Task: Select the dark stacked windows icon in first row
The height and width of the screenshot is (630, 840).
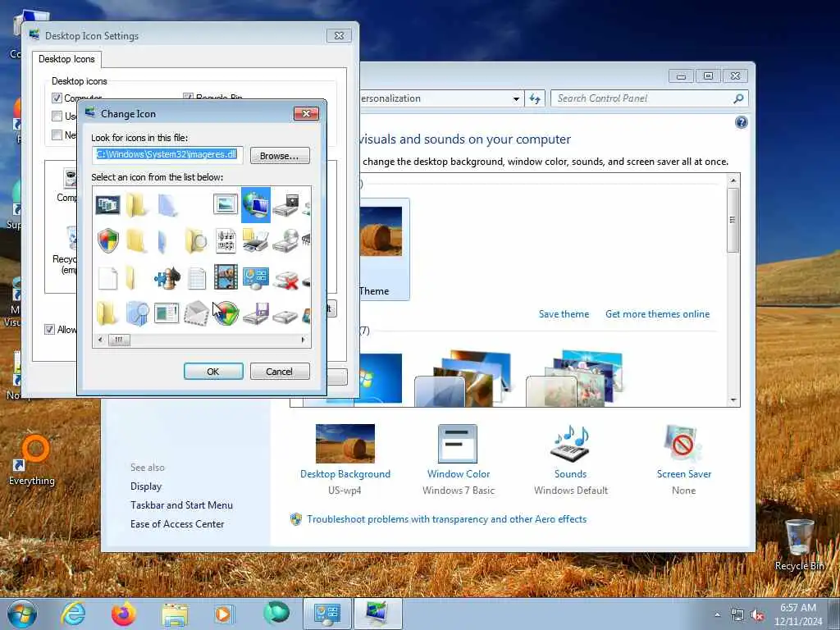Action: 107,204
